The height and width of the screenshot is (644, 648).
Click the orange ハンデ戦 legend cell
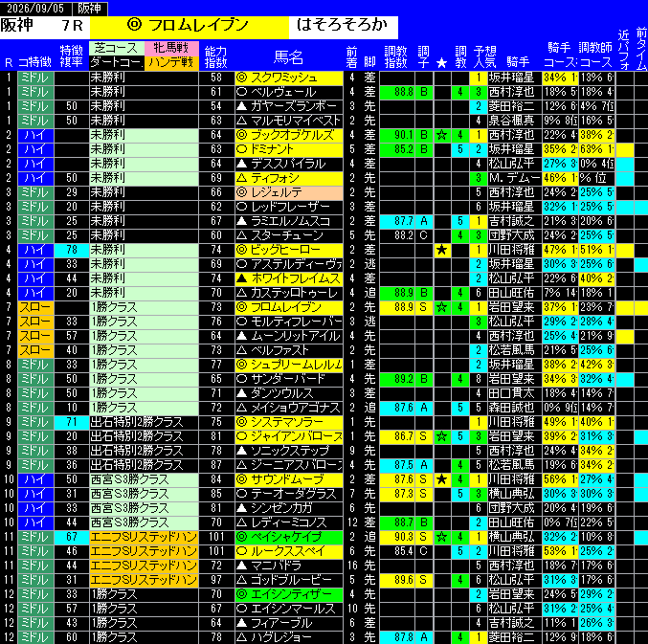[x=171, y=63]
